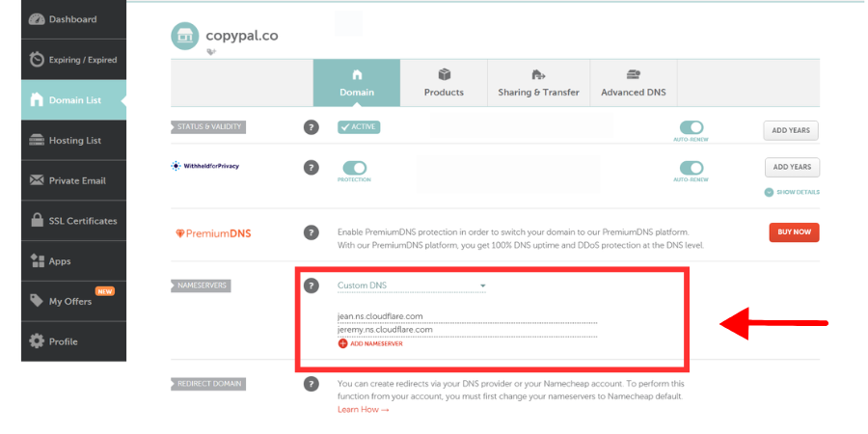
Task: Click the Active status badge
Action: coord(359,127)
